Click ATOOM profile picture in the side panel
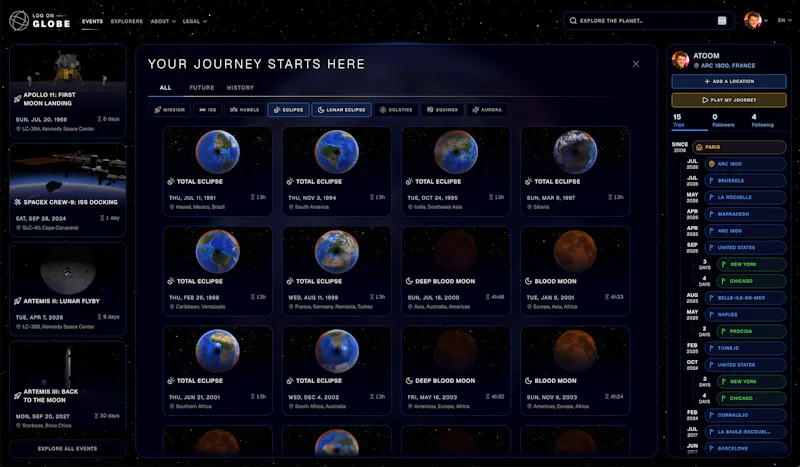Viewport: 800px width, 467px height. 681,60
